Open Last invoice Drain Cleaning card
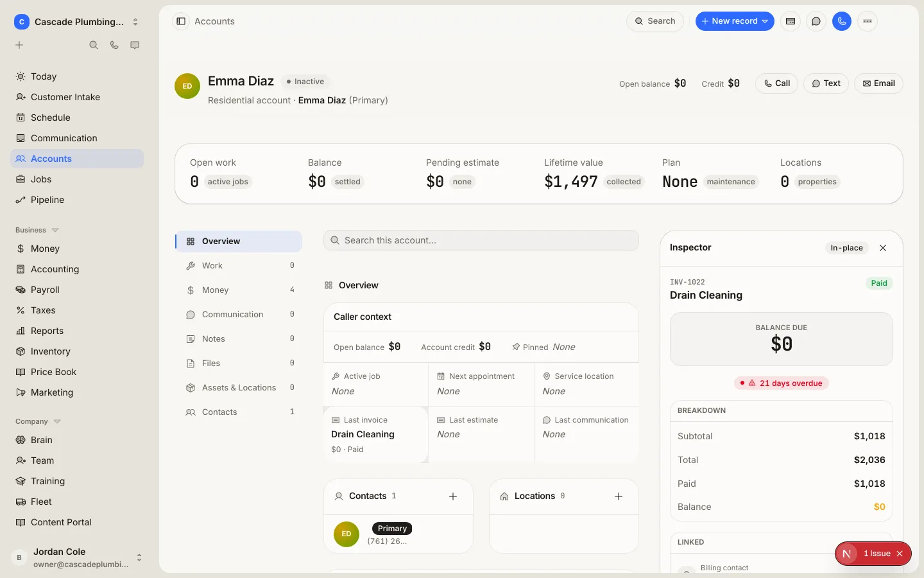The height and width of the screenshot is (578, 924). pyautogui.click(x=376, y=435)
